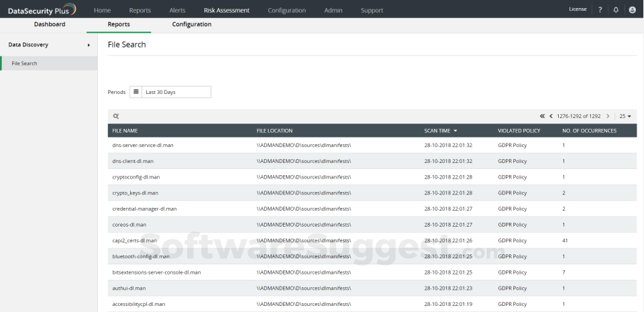644x312 pixels.
Task: Open the Risk Assessment menu
Action: 227,10
